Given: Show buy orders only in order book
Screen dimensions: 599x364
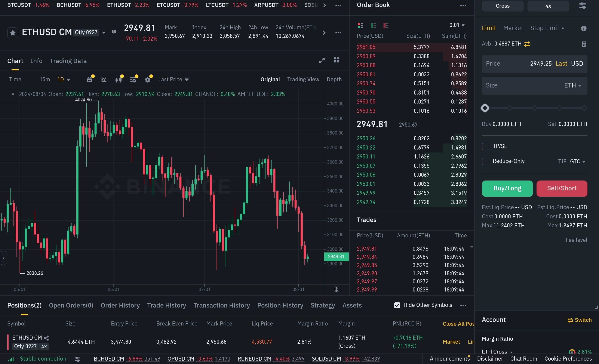Looking at the screenshot, I should click(x=373, y=25).
